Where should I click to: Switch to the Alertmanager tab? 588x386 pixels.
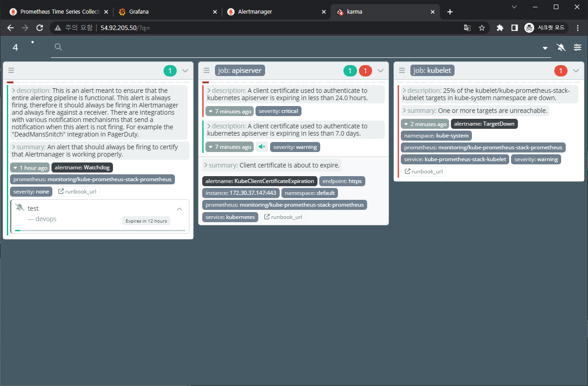[x=276, y=12]
